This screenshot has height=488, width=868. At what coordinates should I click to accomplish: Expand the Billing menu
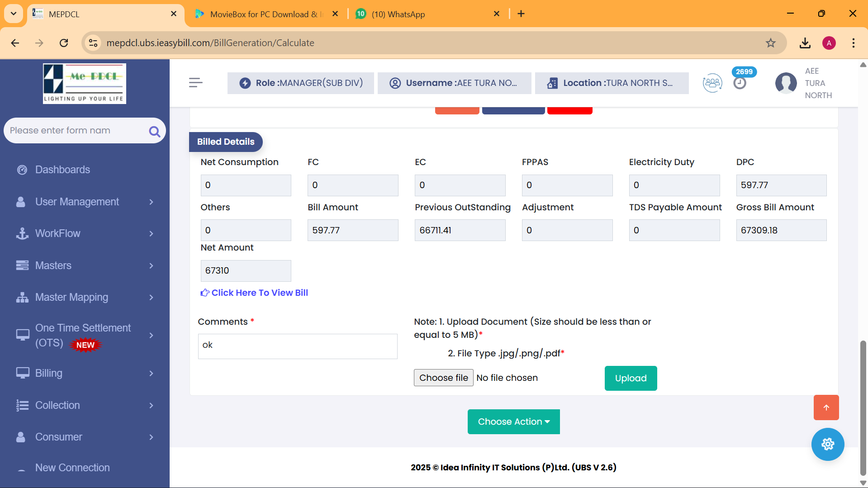coord(85,373)
